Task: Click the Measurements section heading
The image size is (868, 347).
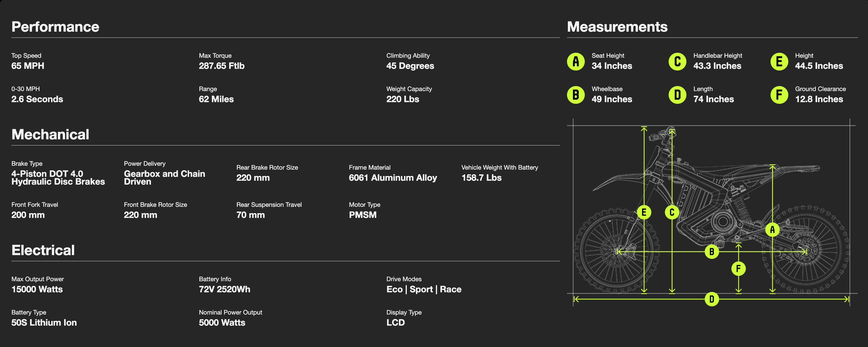Action: pos(617,27)
